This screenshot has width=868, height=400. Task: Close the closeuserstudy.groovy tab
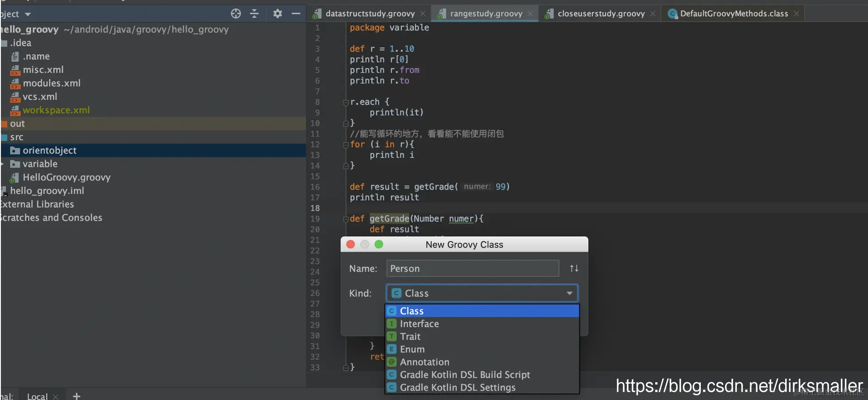pos(653,14)
